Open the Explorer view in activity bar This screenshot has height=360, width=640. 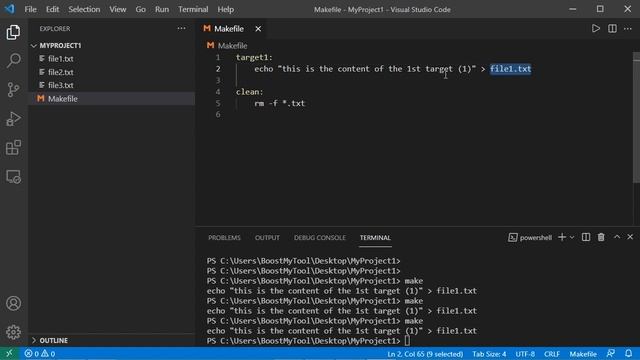click(x=13, y=32)
